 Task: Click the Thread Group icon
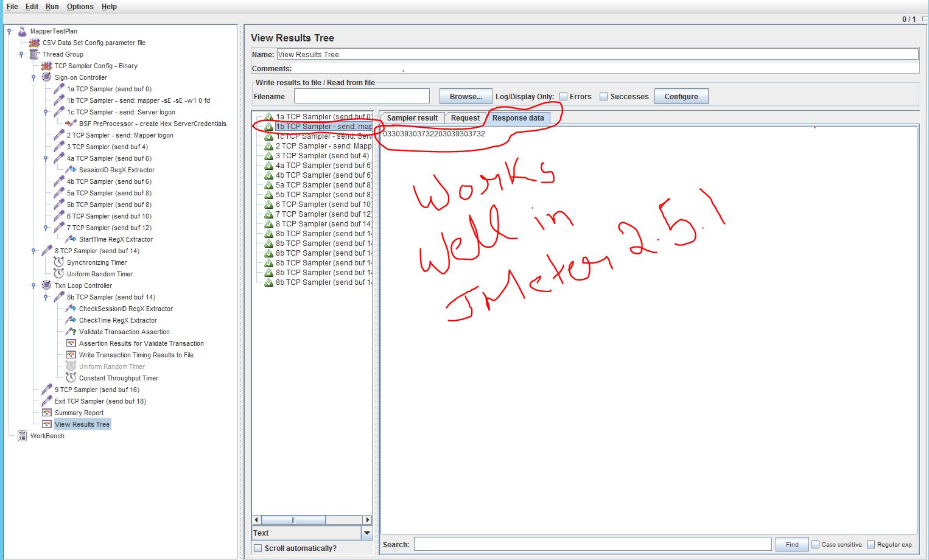(34, 54)
